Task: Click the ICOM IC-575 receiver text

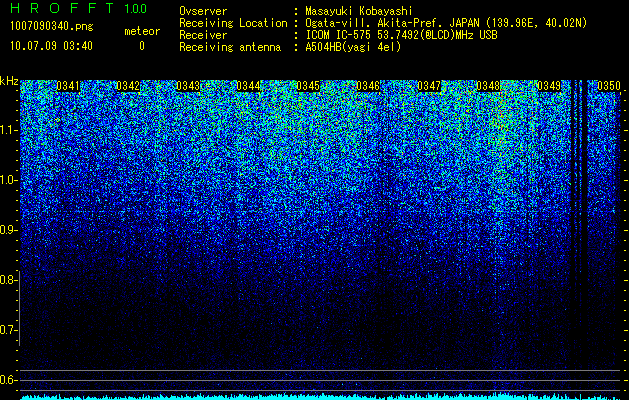Action: coord(401,35)
